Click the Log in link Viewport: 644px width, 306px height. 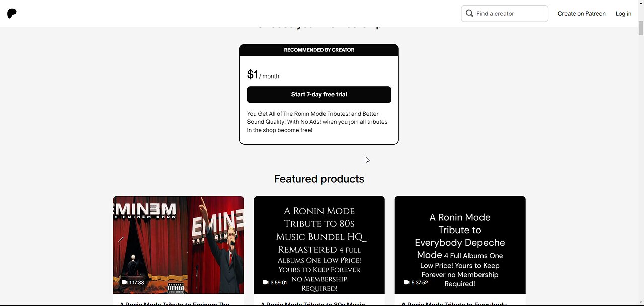point(623,14)
